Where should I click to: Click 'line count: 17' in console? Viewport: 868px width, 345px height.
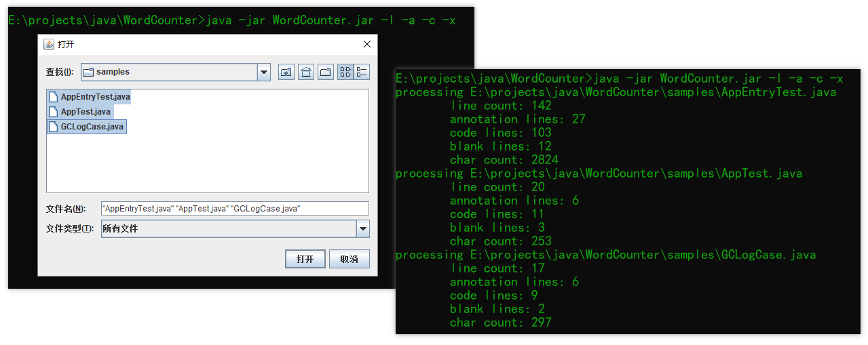(497, 268)
